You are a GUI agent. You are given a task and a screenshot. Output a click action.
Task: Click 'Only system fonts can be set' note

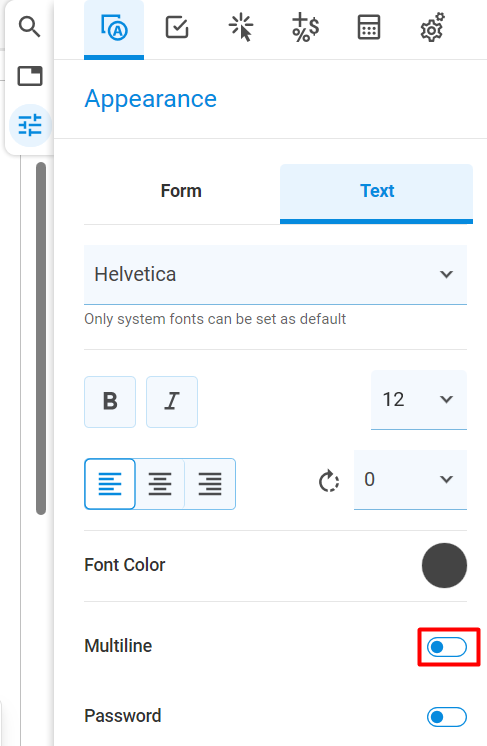(x=215, y=319)
